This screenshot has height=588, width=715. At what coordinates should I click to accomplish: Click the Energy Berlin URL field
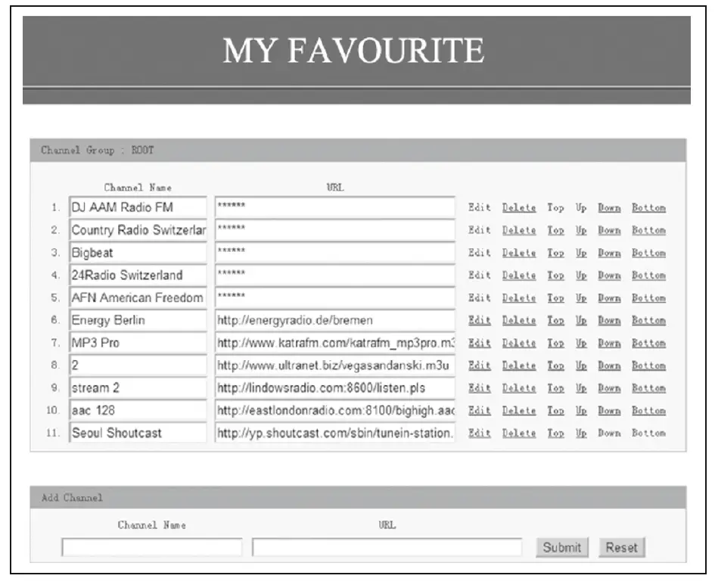tap(334, 320)
